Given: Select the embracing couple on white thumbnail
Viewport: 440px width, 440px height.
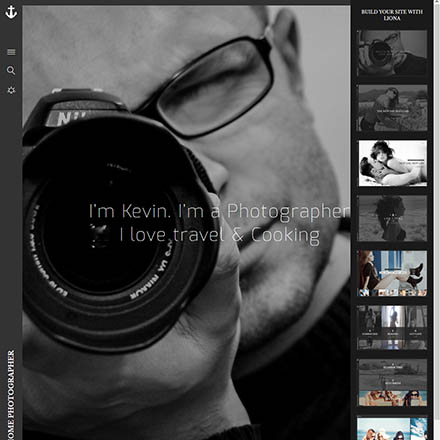Looking at the screenshot, I should pyautogui.click(x=393, y=163).
